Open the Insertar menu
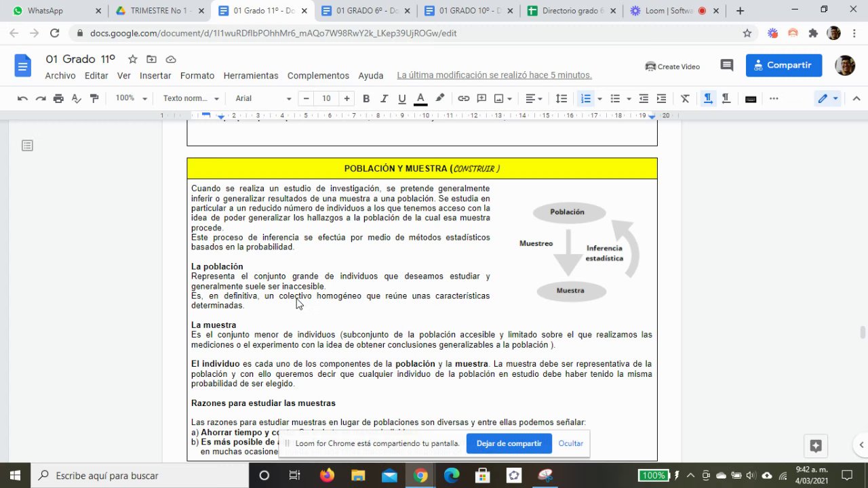This screenshot has height=488, width=868. [x=155, y=76]
